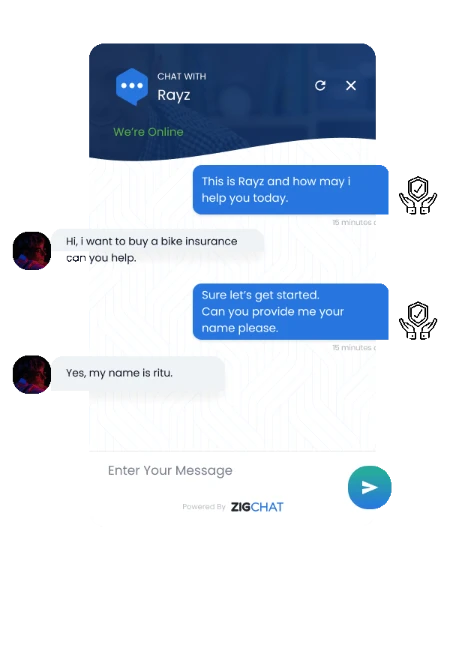
Task: Click the timestamp under the name request message
Action: click(x=354, y=348)
